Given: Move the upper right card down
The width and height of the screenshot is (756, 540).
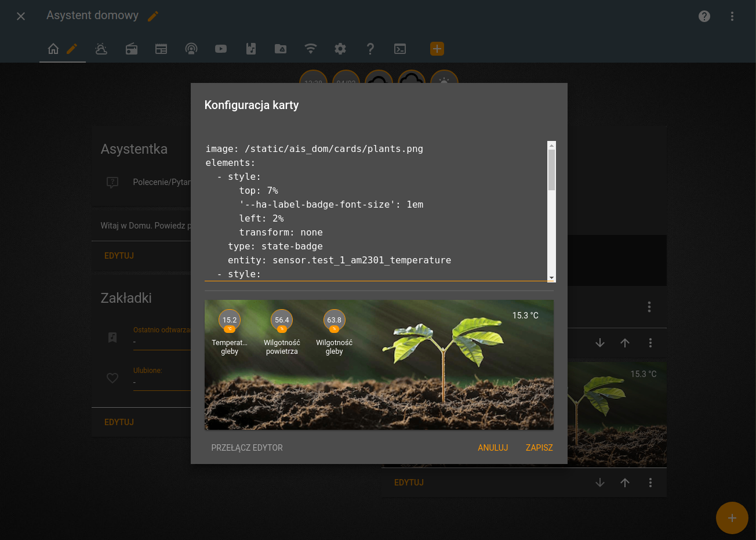Looking at the screenshot, I should [x=600, y=343].
